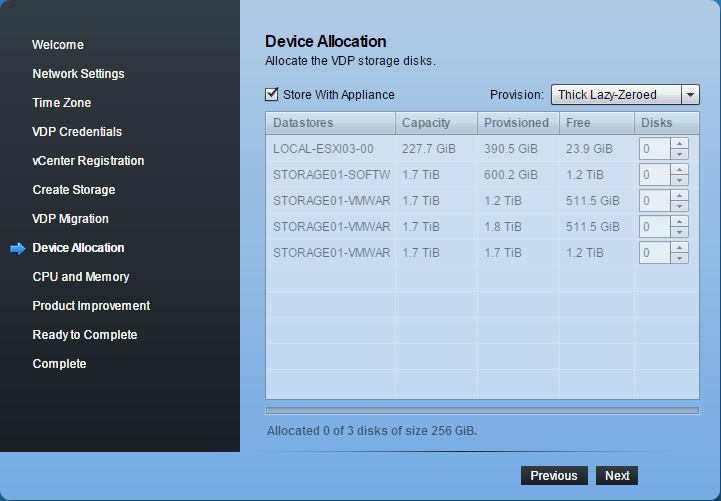Screen dimensions: 721x501
Task: Jump to the VDP Credentials step
Action: click(77, 132)
